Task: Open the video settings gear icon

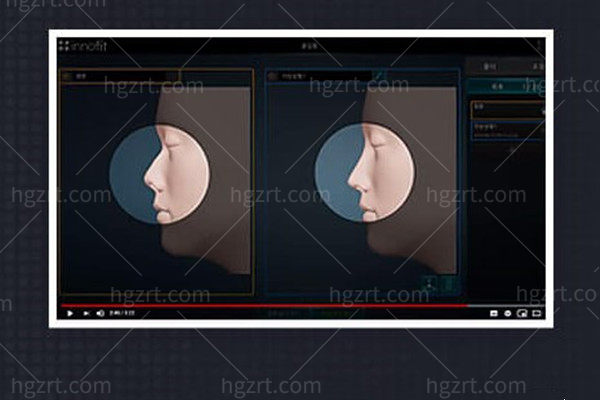Action: pyautogui.click(x=508, y=313)
